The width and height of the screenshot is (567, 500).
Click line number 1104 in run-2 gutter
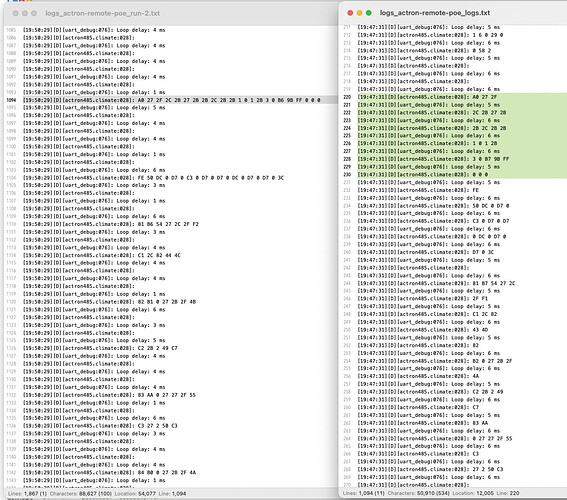11,178
